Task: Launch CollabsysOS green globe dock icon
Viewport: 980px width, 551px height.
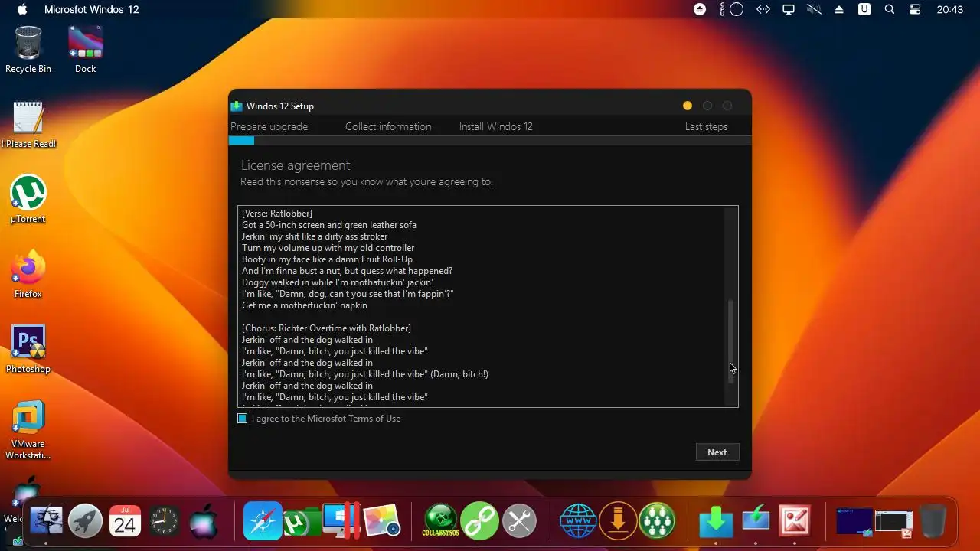Action: point(440,522)
